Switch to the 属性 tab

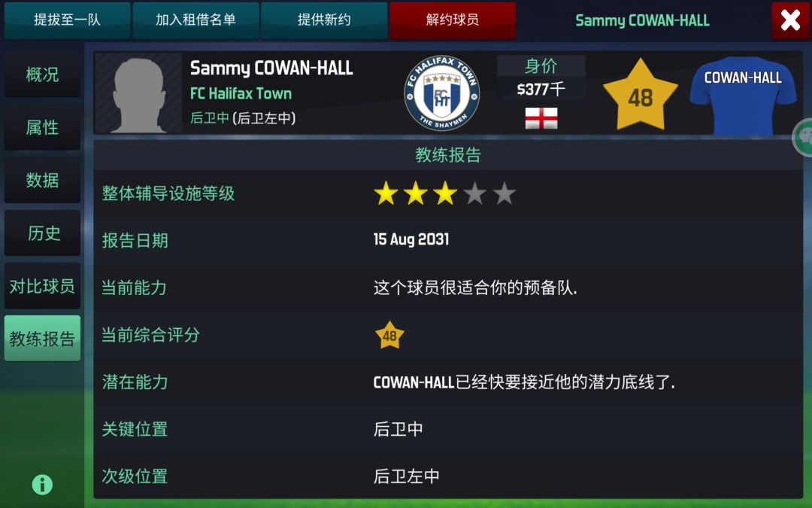click(42, 127)
